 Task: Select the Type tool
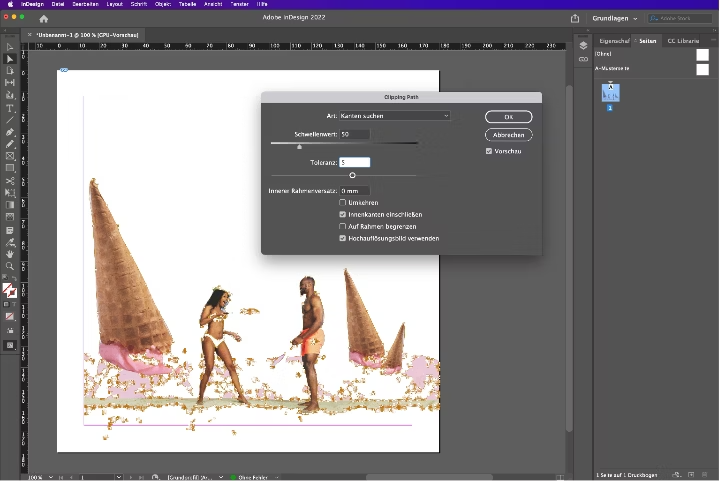tap(10, 108)
